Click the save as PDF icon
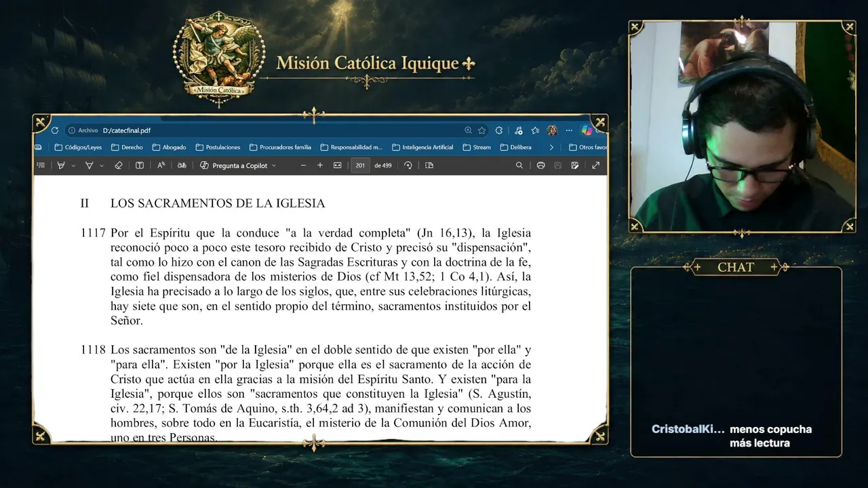Screen dimensions: 868x488 [x=575, y=165]
